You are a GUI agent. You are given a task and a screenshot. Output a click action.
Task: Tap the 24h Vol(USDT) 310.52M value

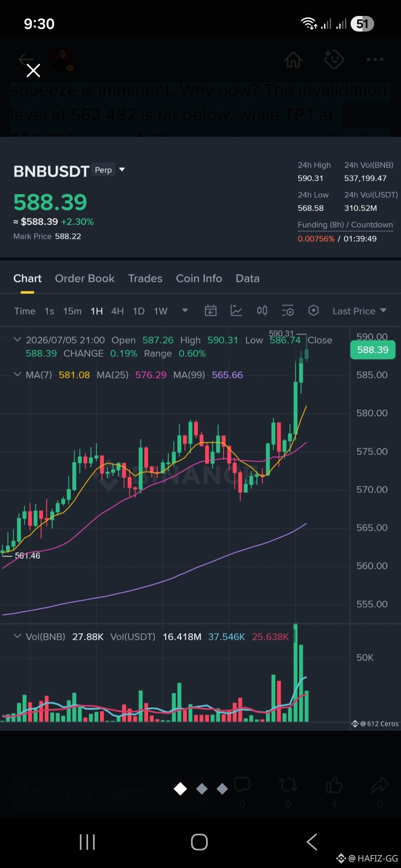(x=361, y=208)
